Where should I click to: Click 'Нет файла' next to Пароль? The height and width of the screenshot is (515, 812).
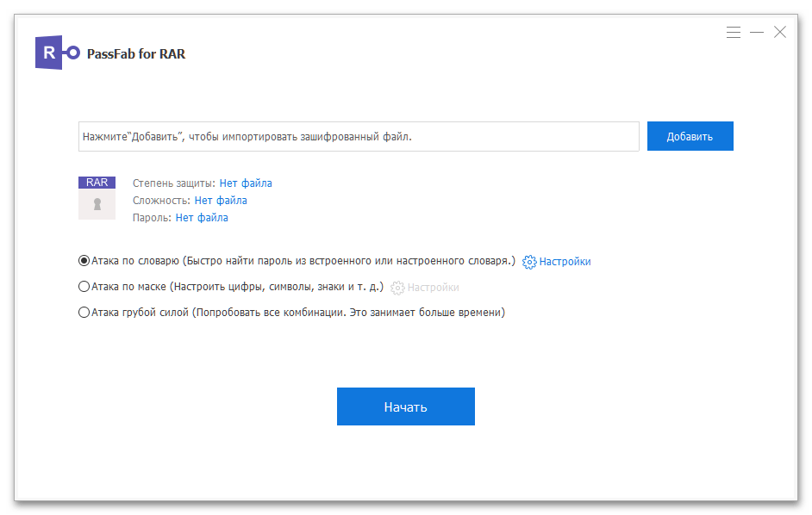202,217
